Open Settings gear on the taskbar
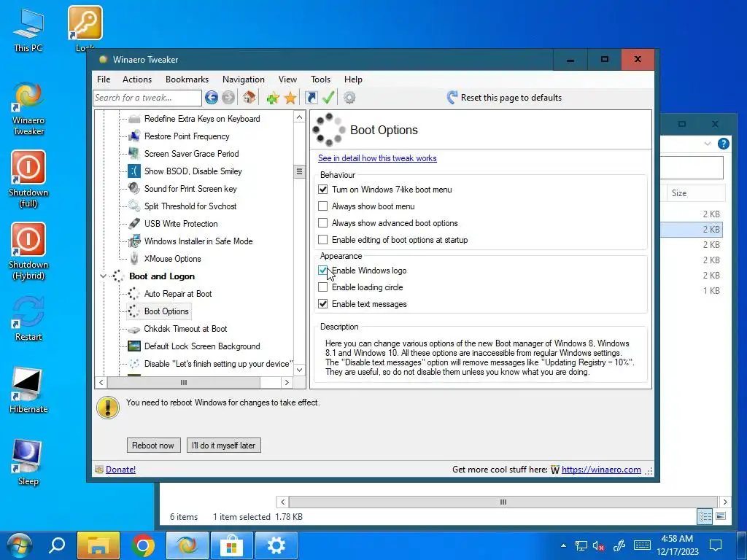The width and height of the screenshot is (747, 560). coord(276,545)
